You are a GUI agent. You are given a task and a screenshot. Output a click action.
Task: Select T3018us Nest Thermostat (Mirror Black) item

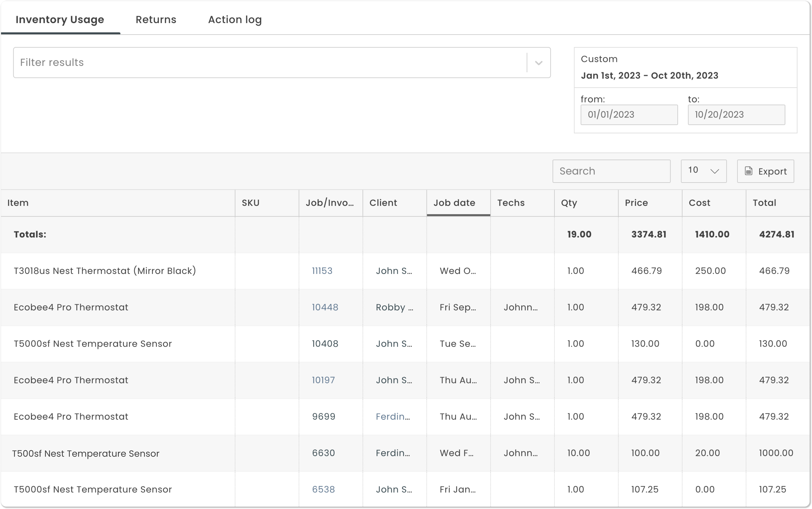coord(105,271)
